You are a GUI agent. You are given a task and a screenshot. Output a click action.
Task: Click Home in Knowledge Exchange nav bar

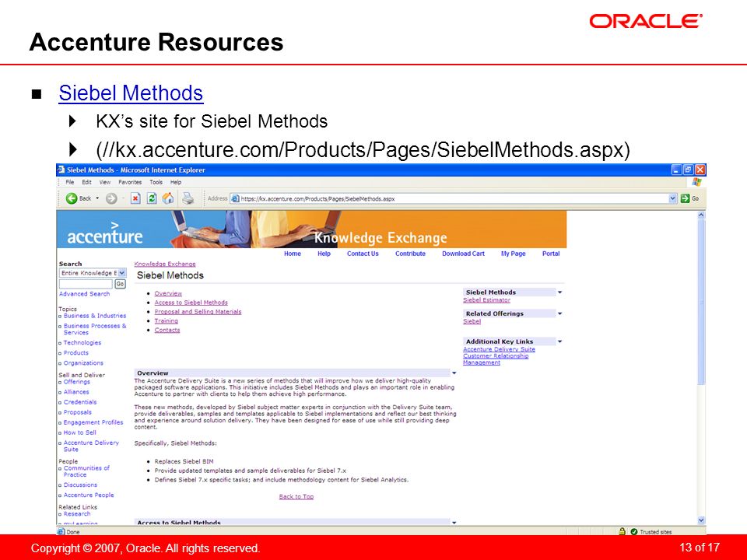click(293, 254)
